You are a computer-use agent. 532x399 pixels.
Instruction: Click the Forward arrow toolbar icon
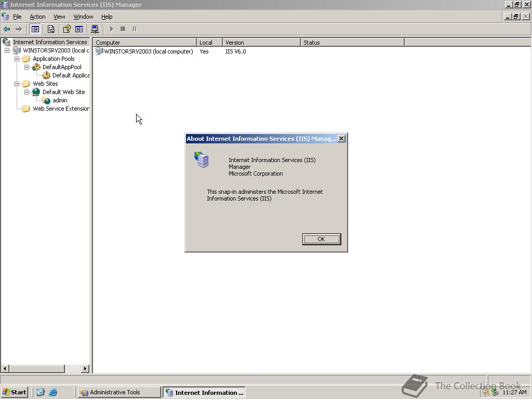[19, 29]
